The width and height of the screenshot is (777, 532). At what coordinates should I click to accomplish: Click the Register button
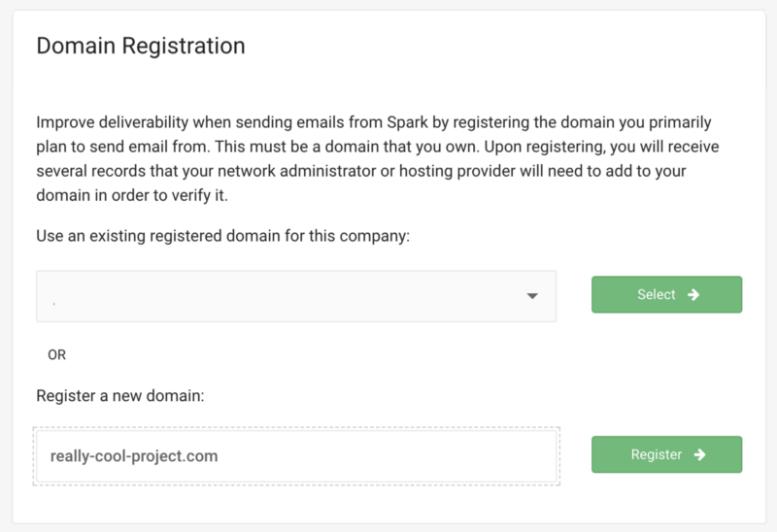pyautogui.click(x=666, y=454)
